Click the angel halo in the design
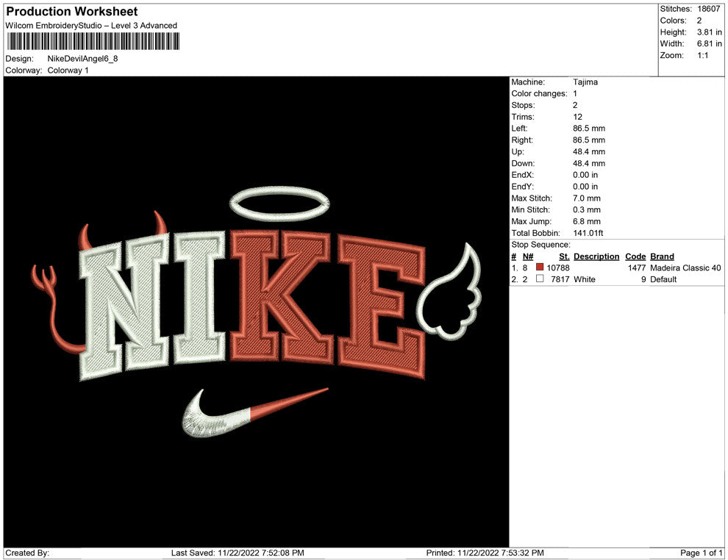728x560 pixels. (x=279, y=204)
